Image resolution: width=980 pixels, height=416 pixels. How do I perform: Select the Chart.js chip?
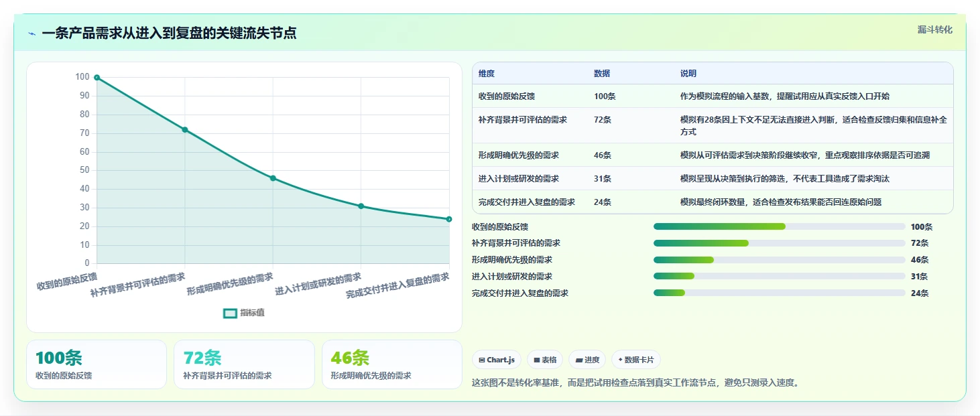pyautogui.click(x=497, y=360)
